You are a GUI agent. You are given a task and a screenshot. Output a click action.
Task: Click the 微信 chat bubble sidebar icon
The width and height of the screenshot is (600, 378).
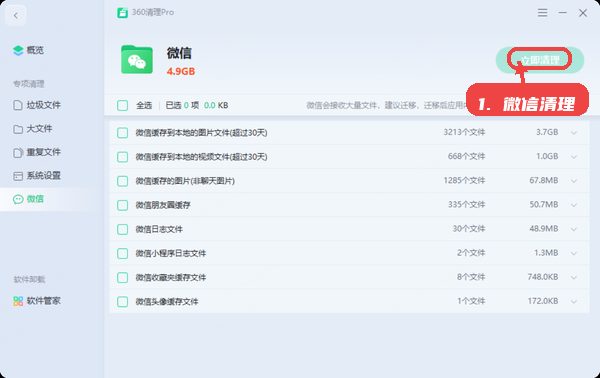click(18, 199)
